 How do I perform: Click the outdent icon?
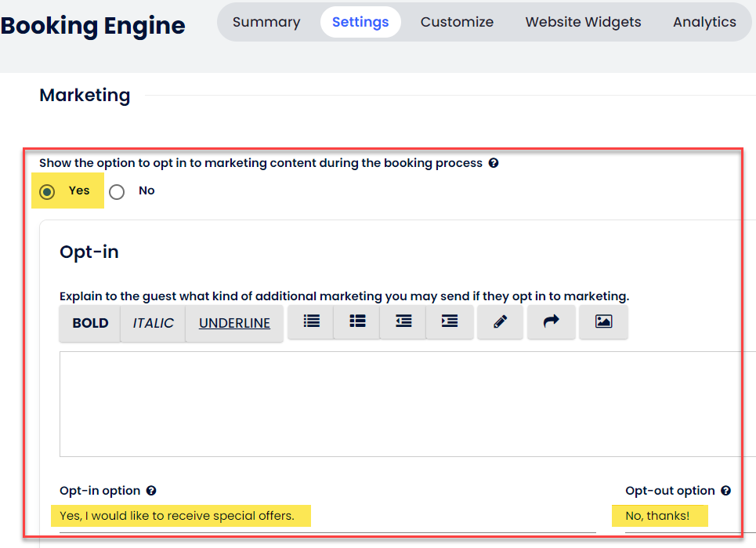coord(403,321)
